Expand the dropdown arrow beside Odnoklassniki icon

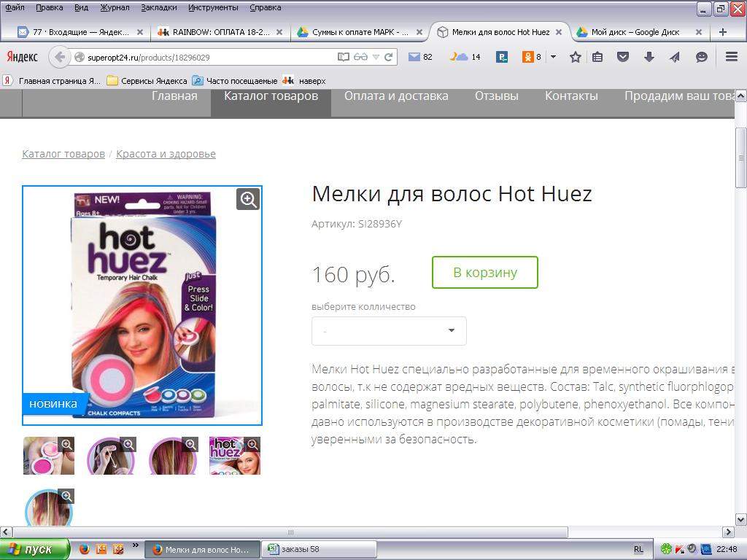[x=553, y=57]
